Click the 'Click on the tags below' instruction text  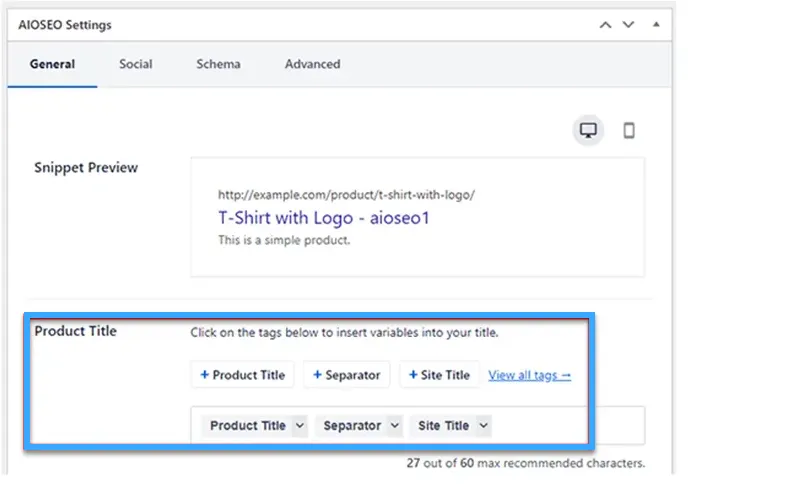click(344, 333)
